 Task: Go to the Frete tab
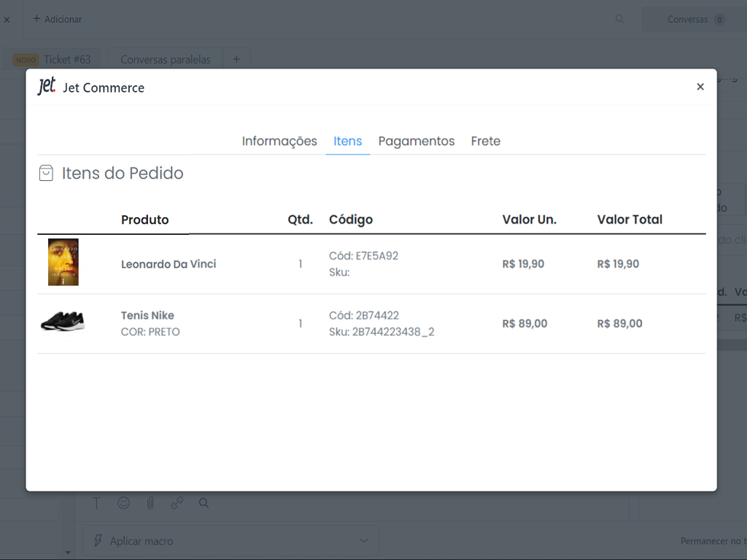[485, 141]
